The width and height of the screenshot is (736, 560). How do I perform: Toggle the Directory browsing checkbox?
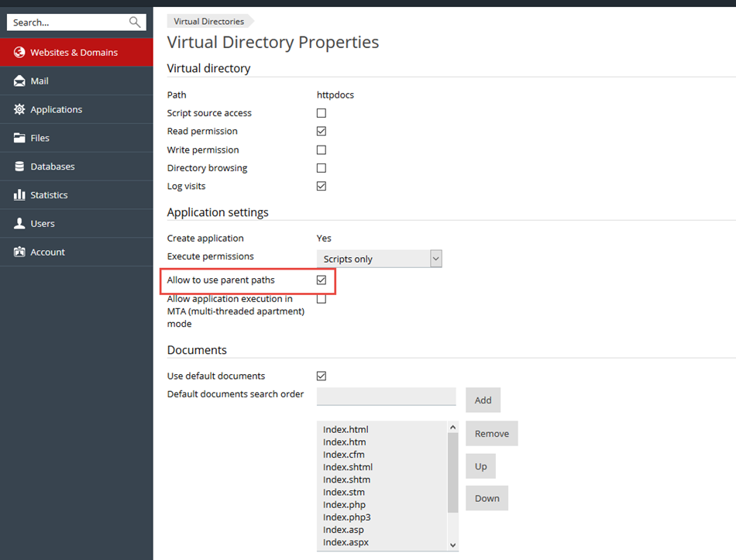pos(322,168)
